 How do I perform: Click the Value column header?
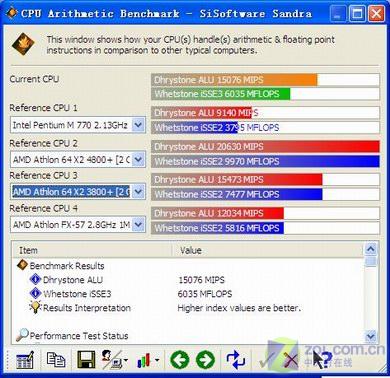[267, 250]
